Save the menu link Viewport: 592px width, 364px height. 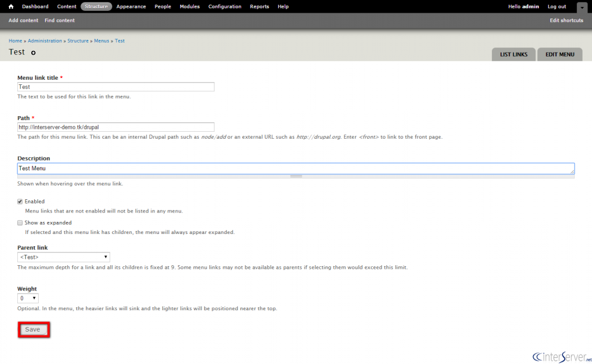(x=34, y=330)
